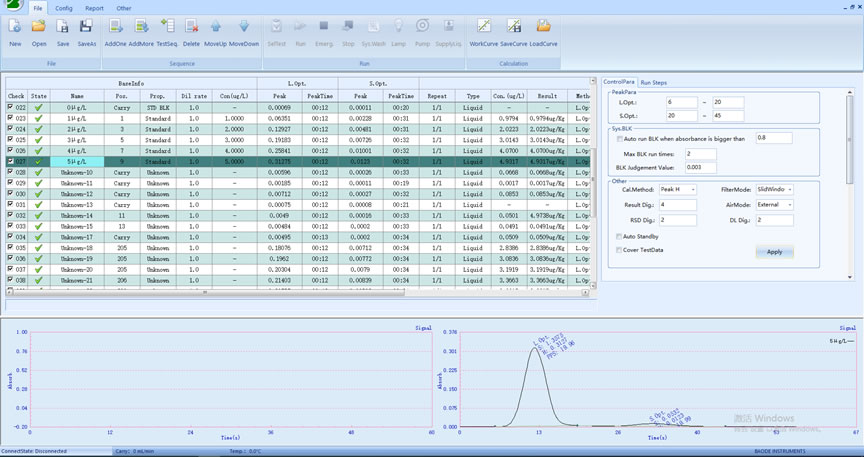The image size is (864, 457).
Task: Click the SaveCurve icon
Action: (514, 26)
